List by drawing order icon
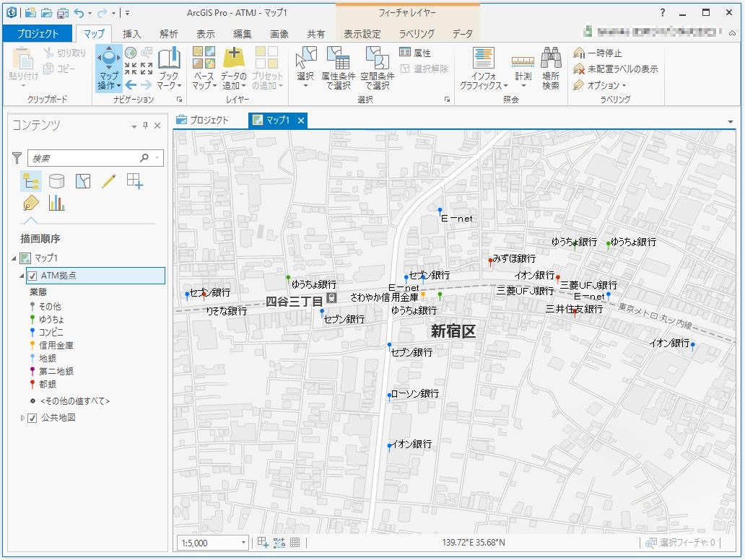Image resolution: width=745 pixels, height=560 pixels. (x=31, y=181)
